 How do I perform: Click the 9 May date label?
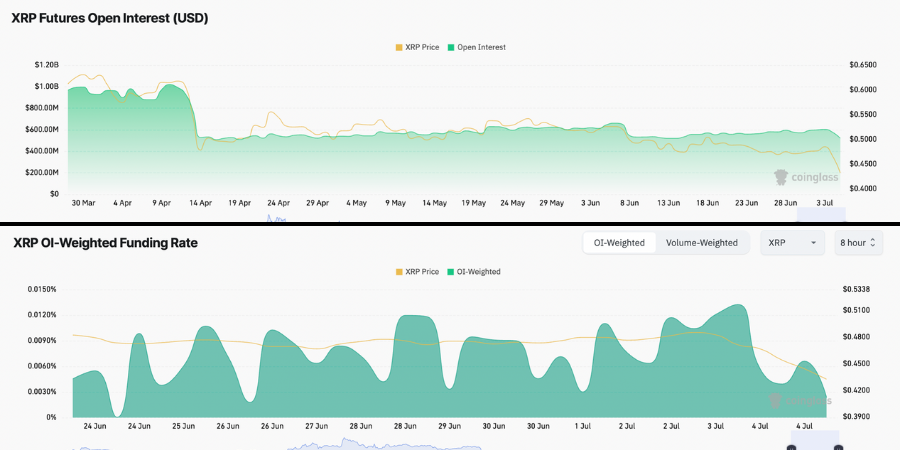pos(395,203)
